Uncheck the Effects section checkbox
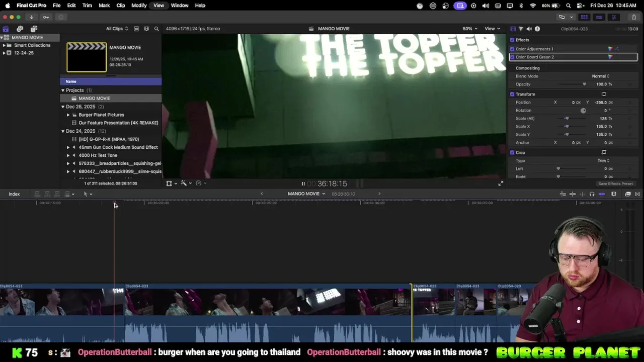644x362 pixels. click(x=512, y=40)
